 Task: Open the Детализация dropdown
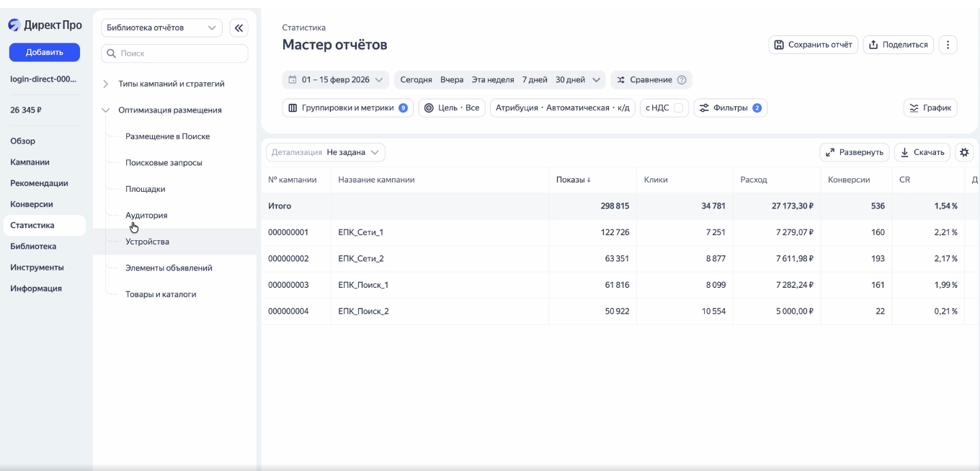pos(325,152)
